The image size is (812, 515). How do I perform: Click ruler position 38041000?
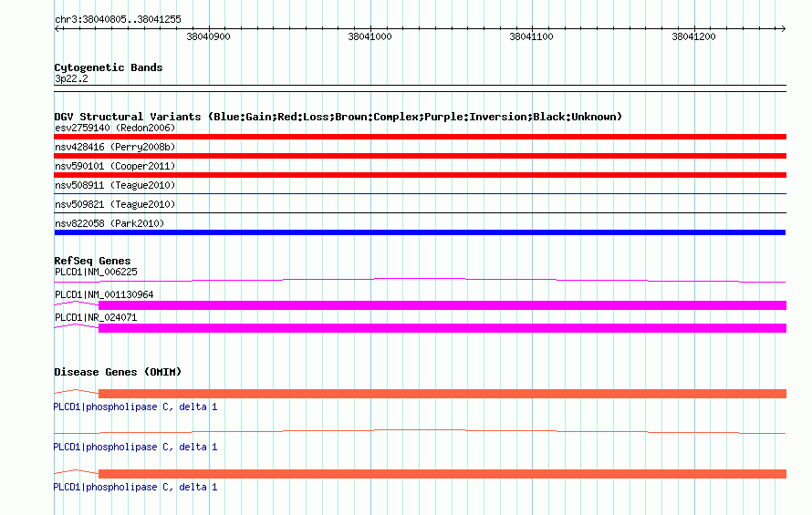tap(370, 36)
